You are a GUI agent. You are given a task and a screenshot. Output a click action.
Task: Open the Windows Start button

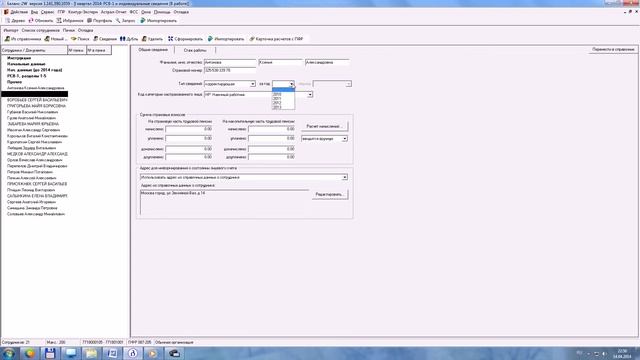click(9, 353)
